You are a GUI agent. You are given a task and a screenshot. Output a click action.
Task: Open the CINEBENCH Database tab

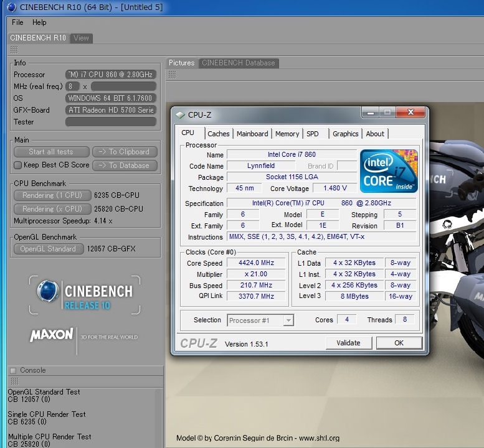(x=239, y=63)
